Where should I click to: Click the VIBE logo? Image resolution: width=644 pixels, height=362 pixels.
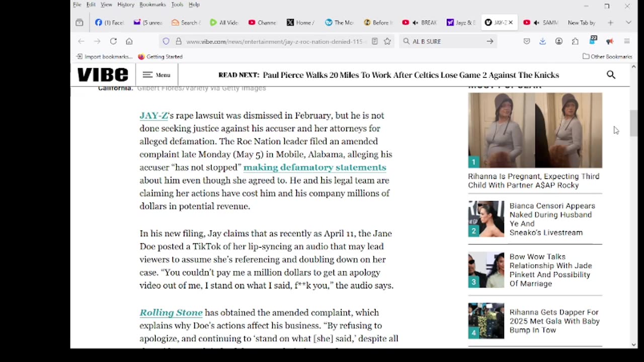click(103, 75)
